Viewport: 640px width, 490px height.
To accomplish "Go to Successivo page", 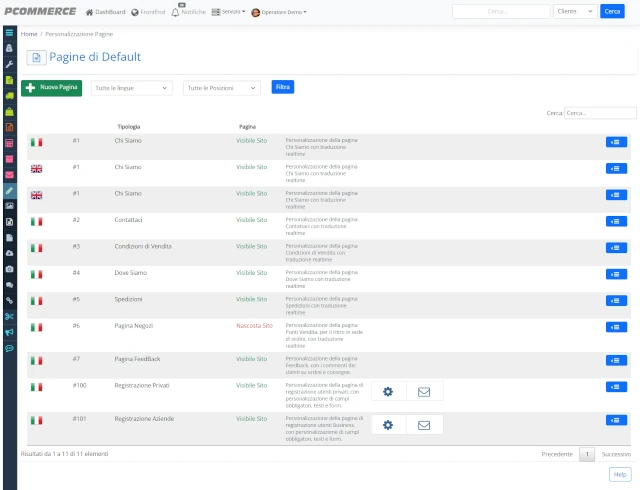I will 616,454.
